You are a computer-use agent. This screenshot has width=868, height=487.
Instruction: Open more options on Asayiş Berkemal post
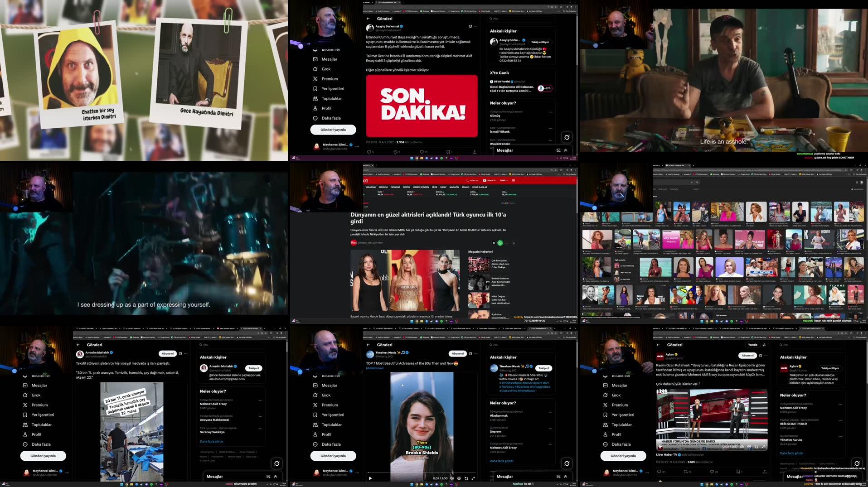[476, 26]
